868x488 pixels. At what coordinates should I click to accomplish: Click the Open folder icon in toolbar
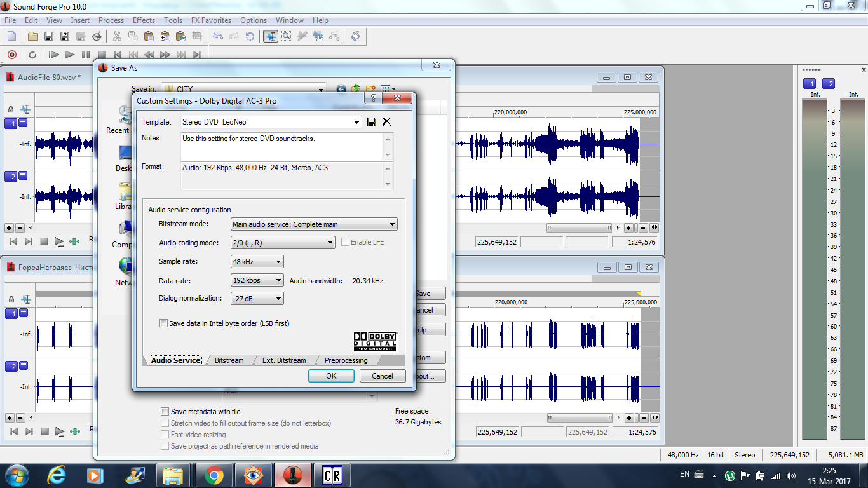pos(33,36)
